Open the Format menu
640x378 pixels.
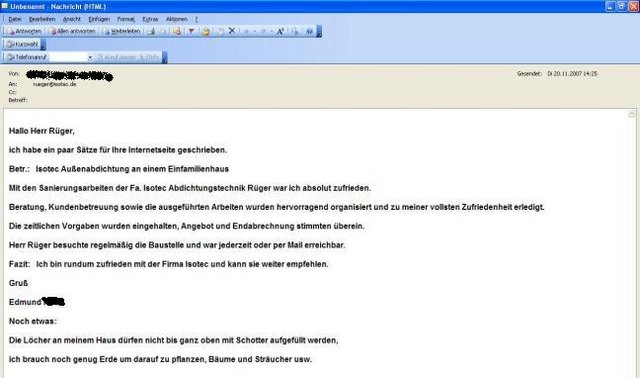coord(126,19)
